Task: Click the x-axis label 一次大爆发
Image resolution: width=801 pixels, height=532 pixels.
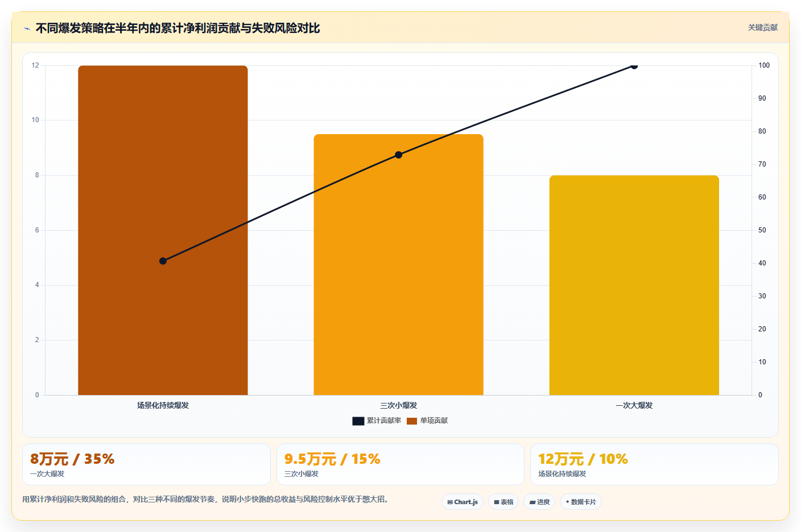Action: point(634,405)
